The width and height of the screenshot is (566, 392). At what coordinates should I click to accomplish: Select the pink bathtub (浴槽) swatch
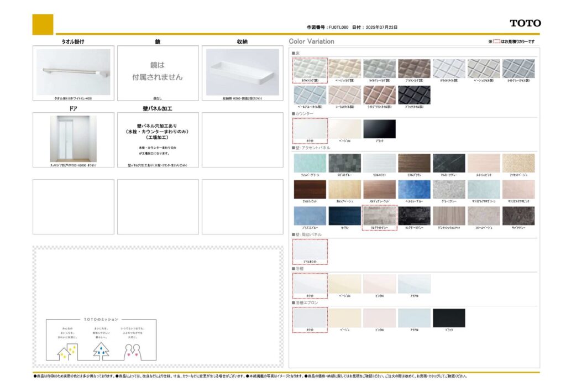(379, 284)
